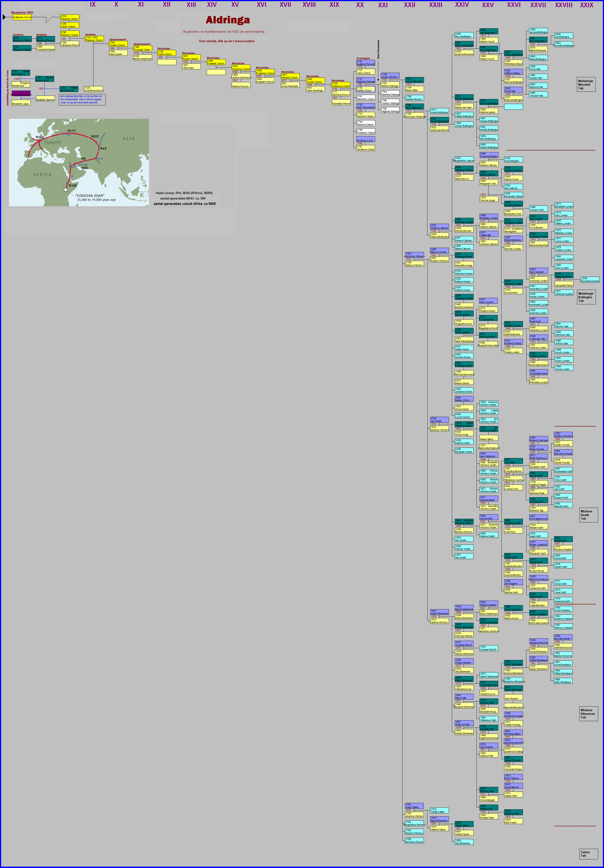
Task: Click the Start Parenteel down arrow
Action: tap(378, 80)
